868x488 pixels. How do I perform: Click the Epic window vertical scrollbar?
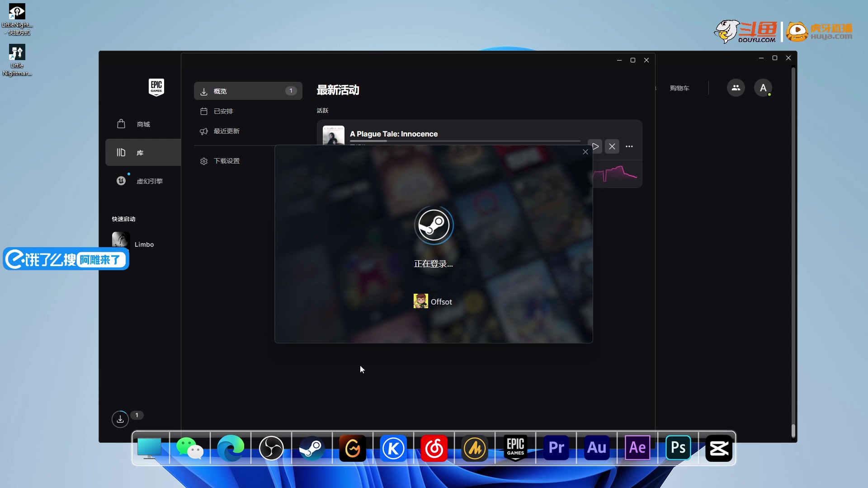click(793, 253)
